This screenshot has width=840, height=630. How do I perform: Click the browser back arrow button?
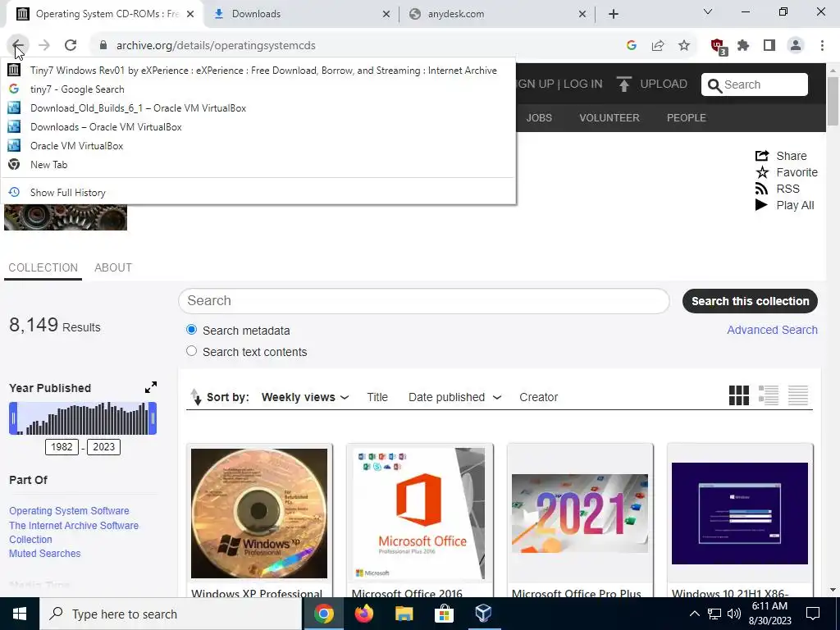tap(17, 46)
